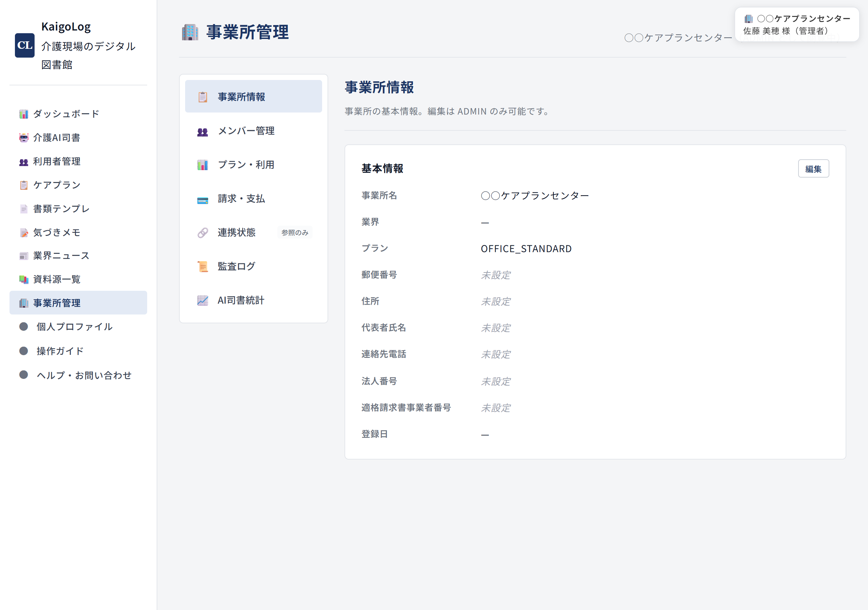Click the 編集 button in 基本情報

pyautogui.click(x=813, y=168)
